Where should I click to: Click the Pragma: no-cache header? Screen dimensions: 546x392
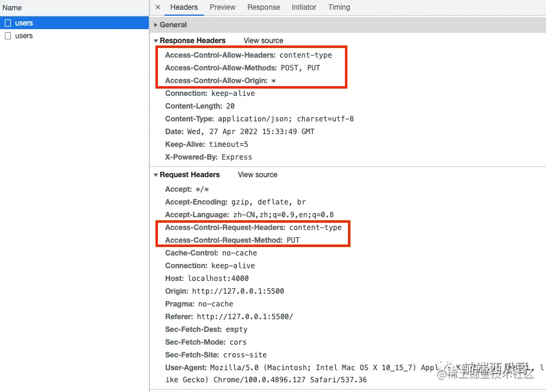tap(199, 304)
